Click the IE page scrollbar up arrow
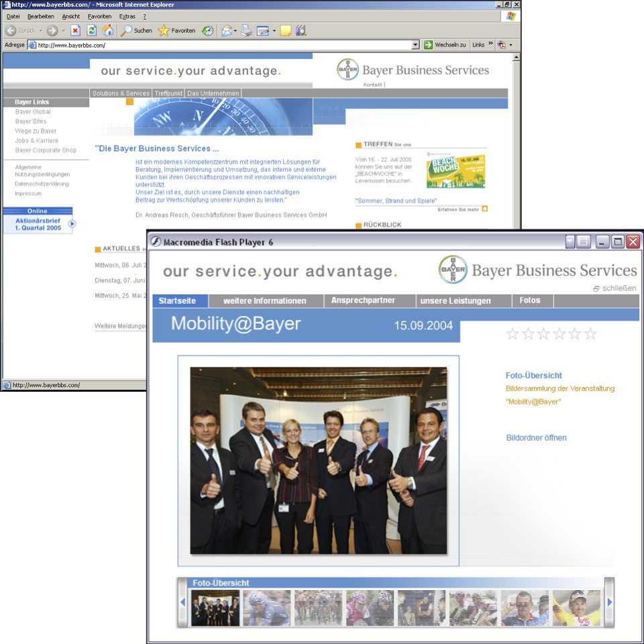Screen dimensions: 644x644 [x=517, y=58]
